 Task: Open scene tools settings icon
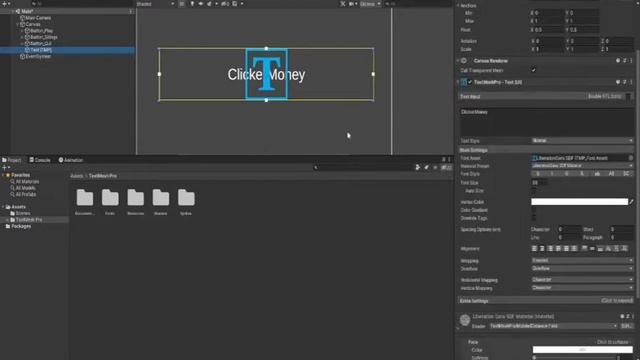(342, 4)
